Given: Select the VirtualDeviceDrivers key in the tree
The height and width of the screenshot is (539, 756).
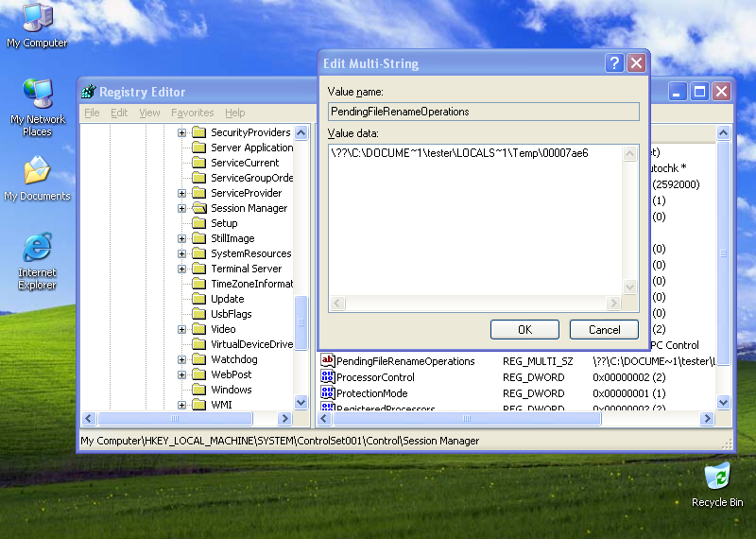Looking at the screenshot, I should click(251, 344).
